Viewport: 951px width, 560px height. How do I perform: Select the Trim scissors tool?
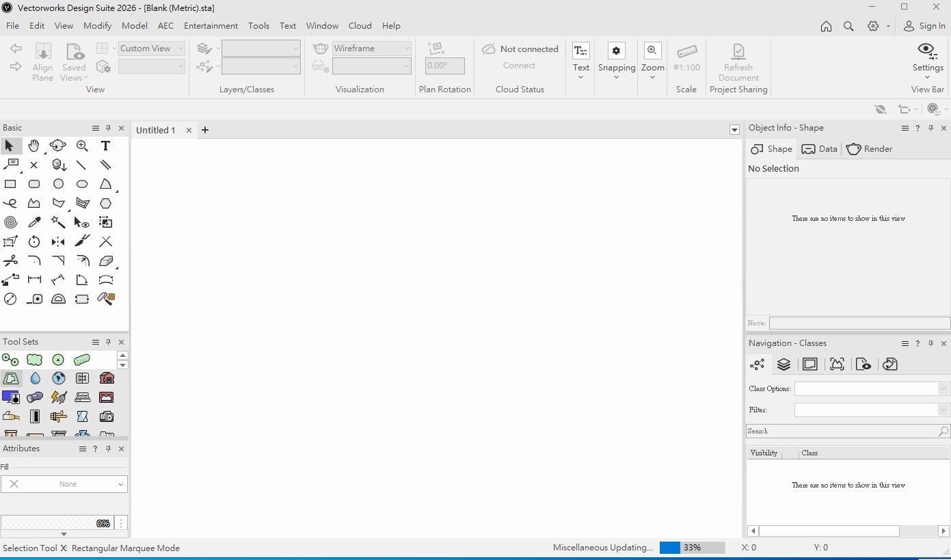10,261
